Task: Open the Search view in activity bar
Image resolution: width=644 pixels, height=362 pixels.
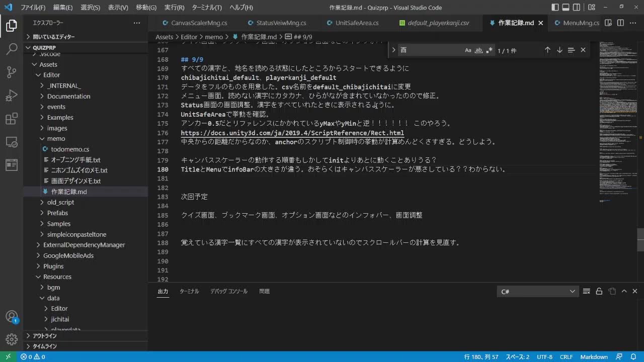Action: [x=12, y=49]
